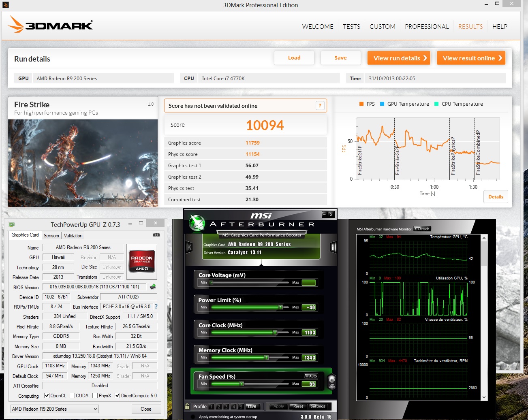The width and height of the screenshot is (528, 420).
Task: Click the skull User Define fan icon
Action: [331, 381]
